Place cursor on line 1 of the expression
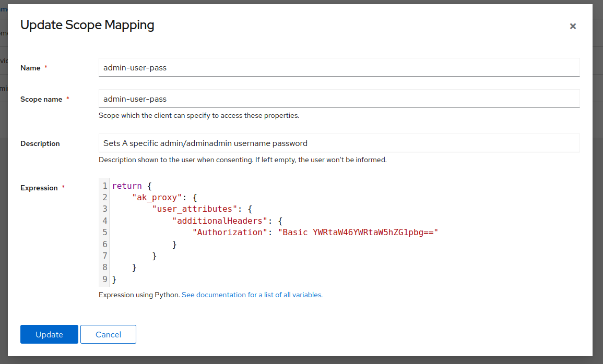Image resolution: width=603 pixels, height=364 pixels. click(x=131, y=186)
